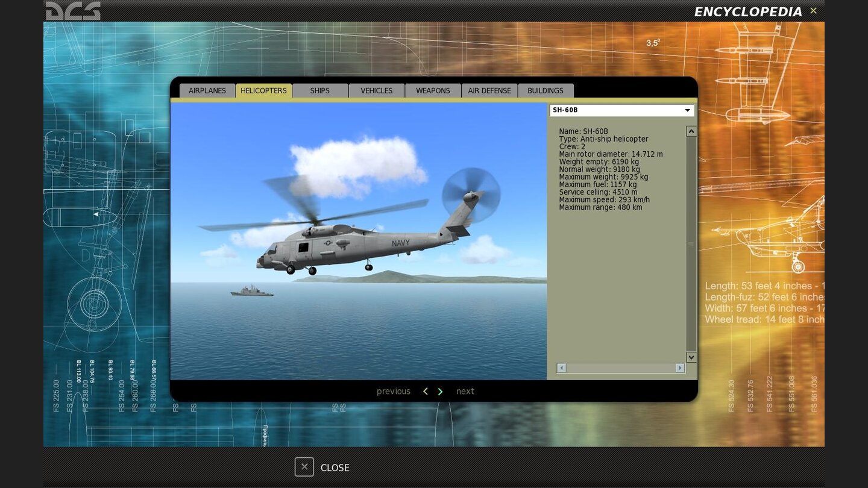Click the X box icon beside CLOSE
Screen dimensions: 868x488
click(x=304, y=467)
